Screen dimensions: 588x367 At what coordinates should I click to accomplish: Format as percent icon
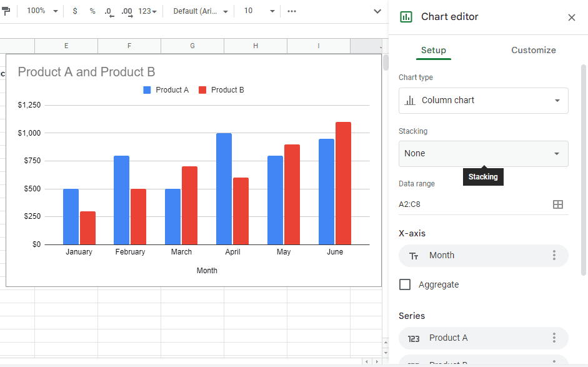click(x=92, y=11)
